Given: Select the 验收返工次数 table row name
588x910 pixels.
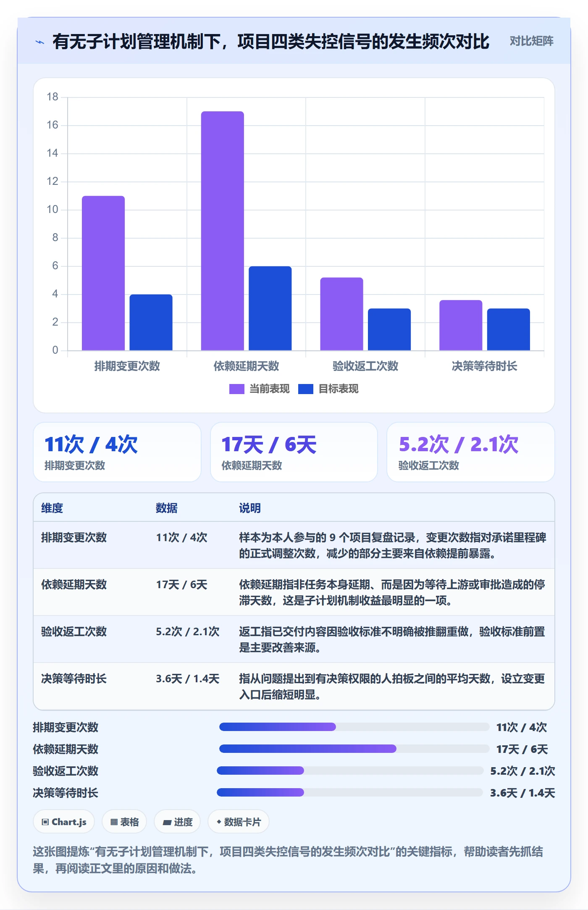Looking at the screenshot, I should 74,631.
